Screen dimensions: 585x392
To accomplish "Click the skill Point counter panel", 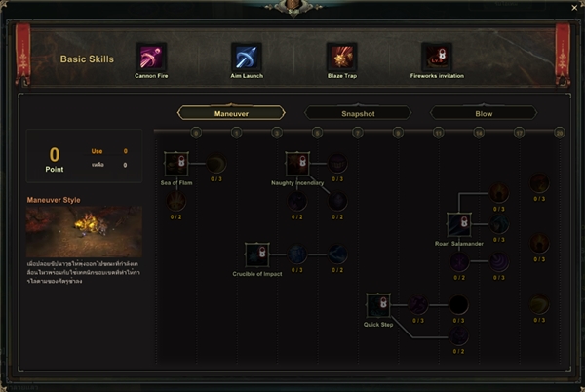I will tap(84, 156).
